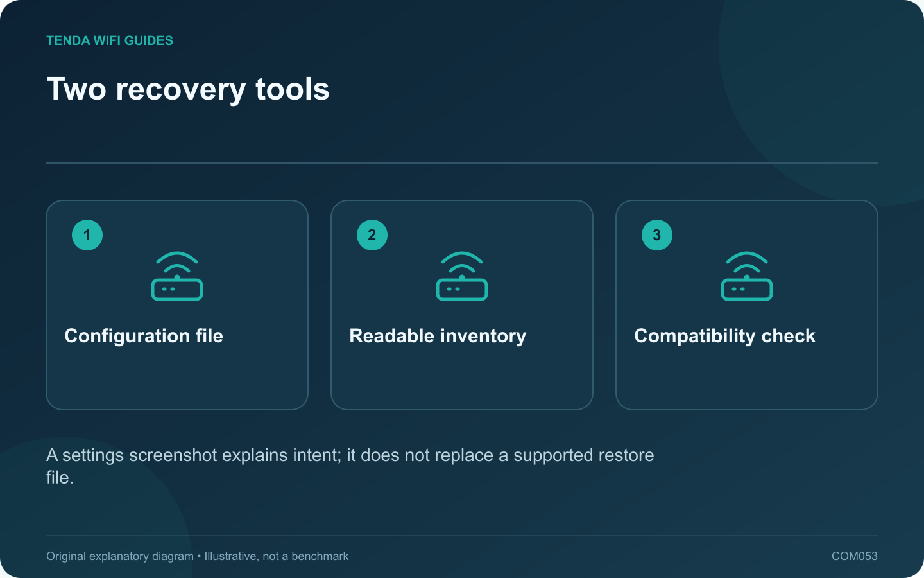This screenshot has height=578, width=924.
Task: Click the COM053 code in the footer
Action: [x=854, y=556]
